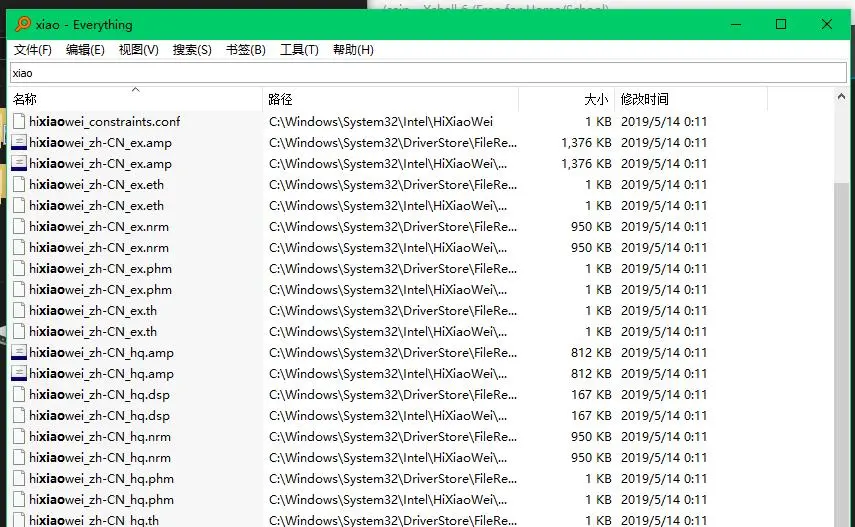The image size is (855, 527).
Task: Click icon of hixiaowei_zh-CN_hq.phm in Intel\HiXiaoWei row
Action: click(x=19, y=499)
